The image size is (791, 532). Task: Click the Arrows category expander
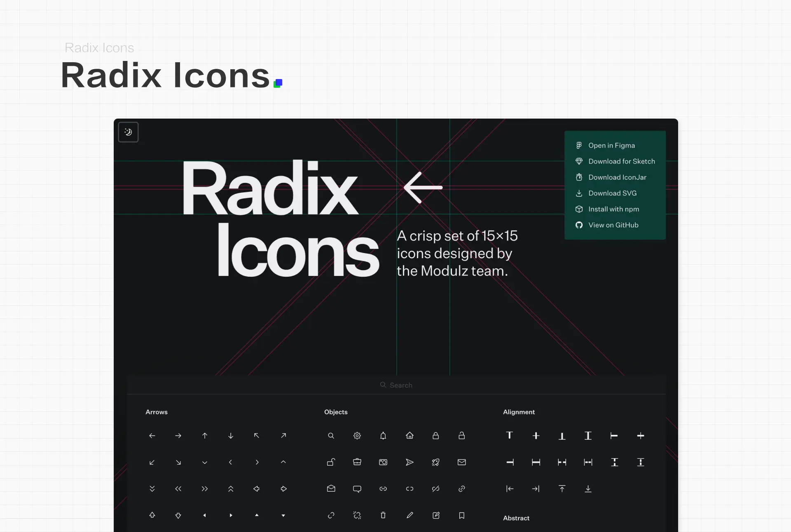(x=157, y=412)
